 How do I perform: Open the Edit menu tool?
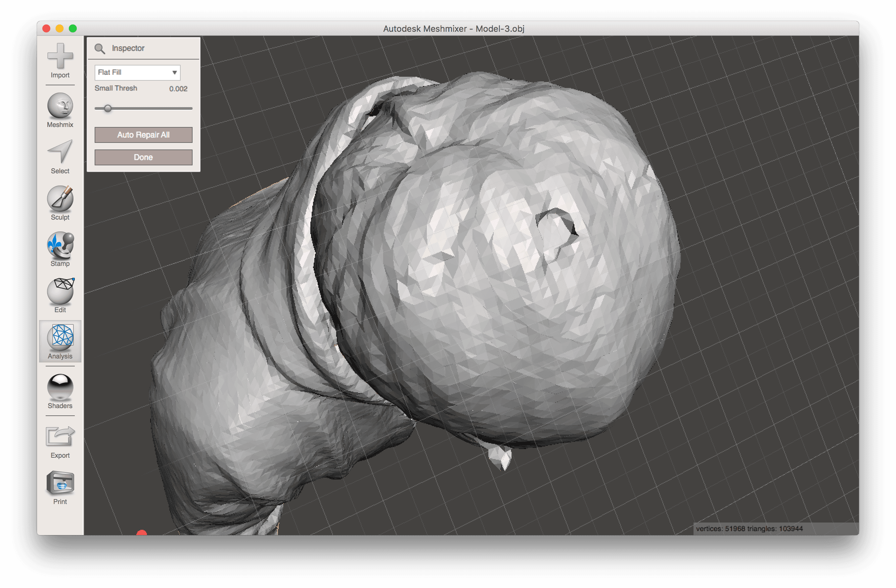(x=60, y=295)
